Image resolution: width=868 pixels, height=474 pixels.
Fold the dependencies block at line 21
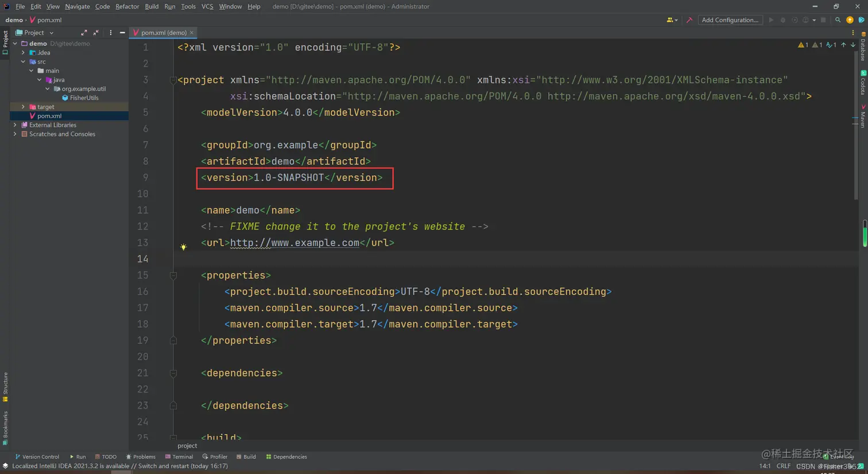tap(173, 373)
